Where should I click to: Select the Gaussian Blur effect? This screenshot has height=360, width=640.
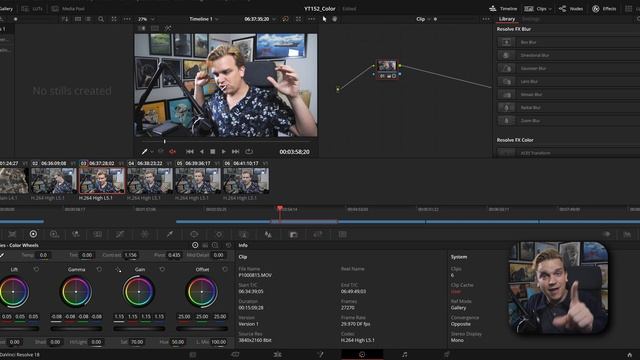[x=568, y=68]
